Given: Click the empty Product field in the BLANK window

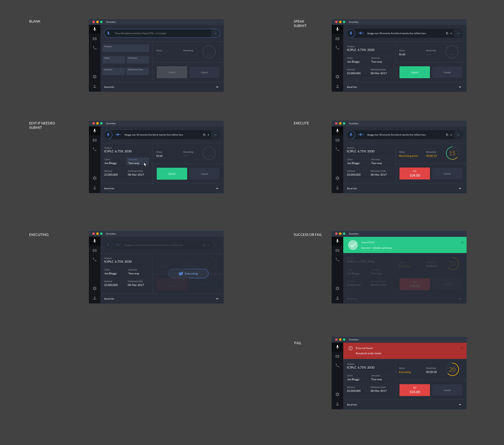Looking at the screenshot, I should (126, 48).
